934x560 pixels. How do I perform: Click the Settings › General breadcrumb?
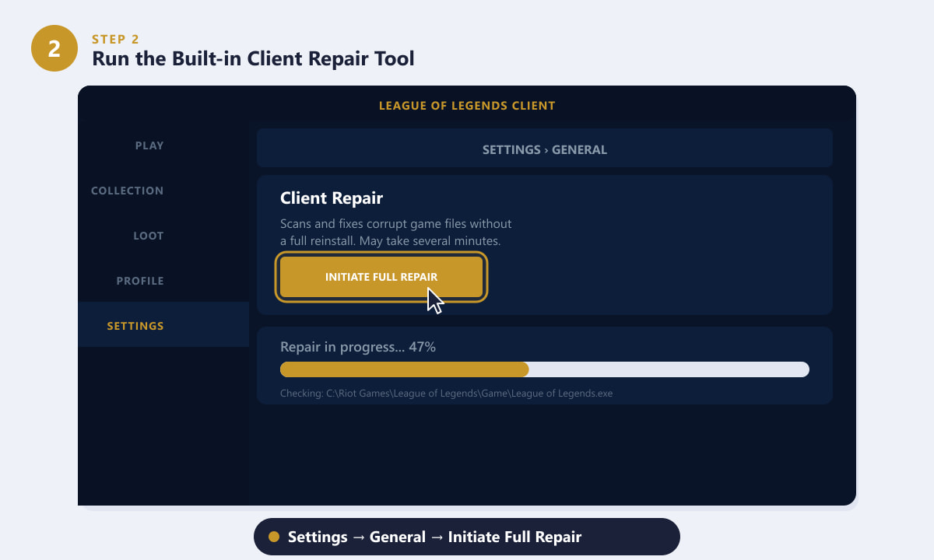[545, 149]
